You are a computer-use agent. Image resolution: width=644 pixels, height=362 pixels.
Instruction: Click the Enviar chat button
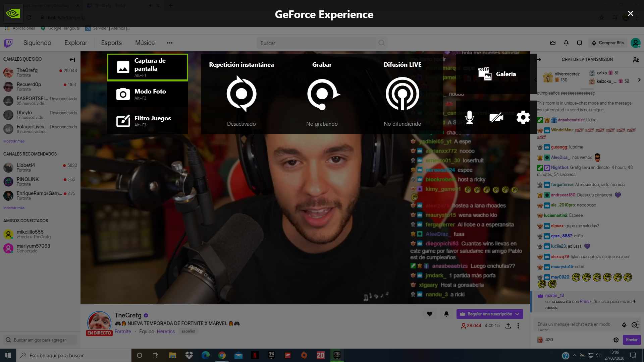pos(632,340)
